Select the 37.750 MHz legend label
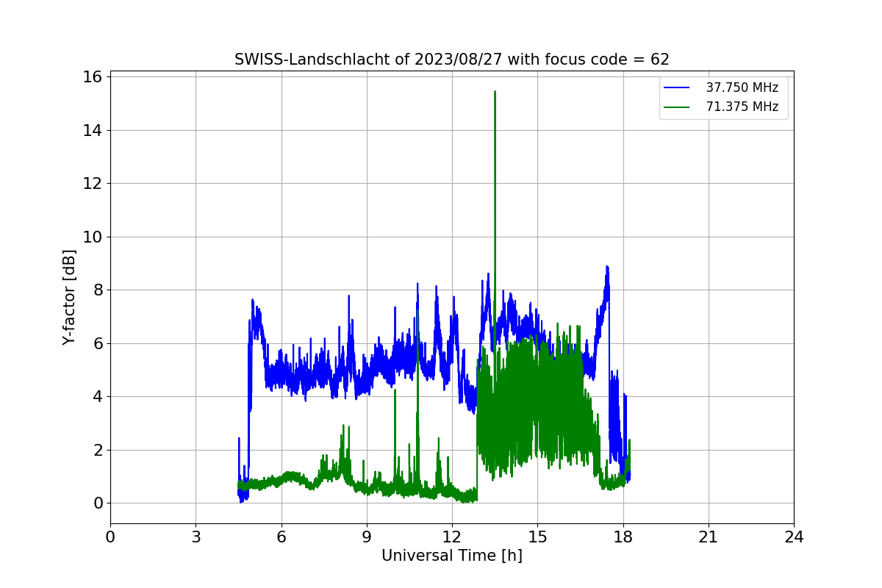The height and width of the screenshot is (588, 882). pos(742,87)
